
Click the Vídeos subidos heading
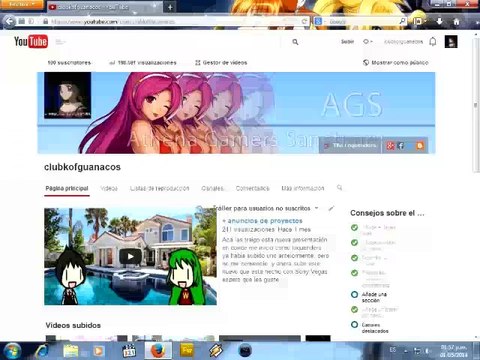tap(73, 325)
